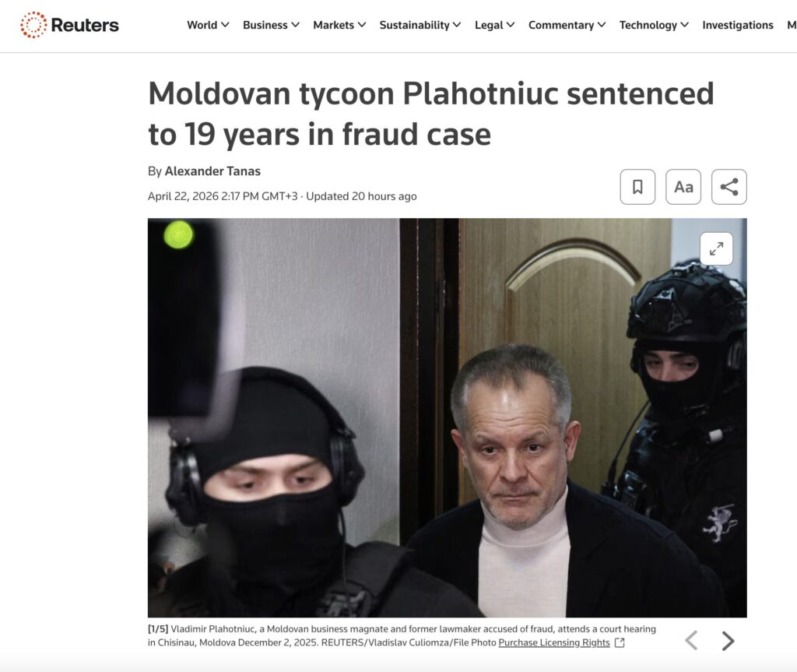The image size is (797, 672).
Task: Click the Plahotniuc court hearing photo
Action: [448, 417]
